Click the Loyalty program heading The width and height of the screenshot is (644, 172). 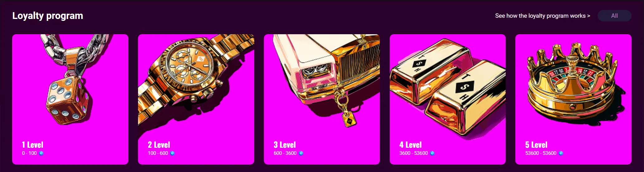click(x=48, y=16)
